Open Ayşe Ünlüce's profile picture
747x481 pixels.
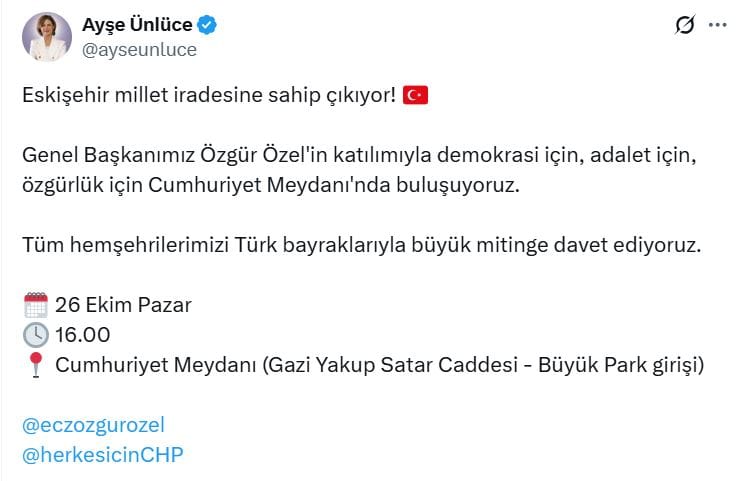(46, 37)
